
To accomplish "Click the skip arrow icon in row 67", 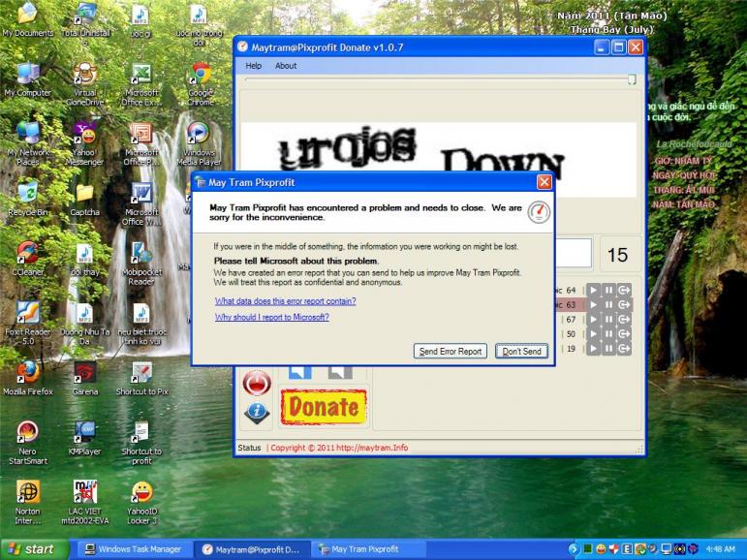I will click(x=624, y=320).
